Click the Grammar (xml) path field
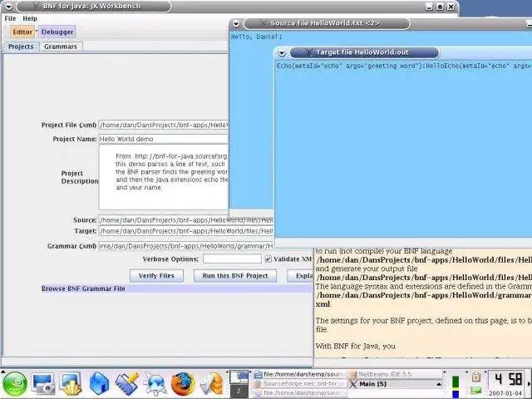Image resolution: width=532 pixels, height=399 pixels. click(x=186, y=246)
